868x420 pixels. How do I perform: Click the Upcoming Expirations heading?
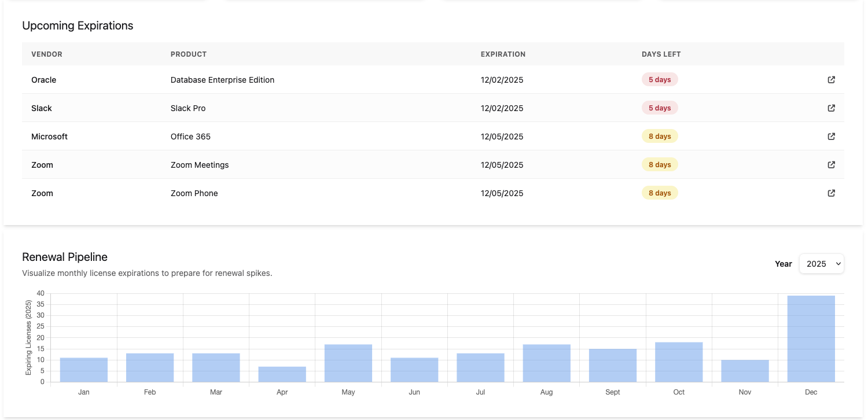[x=78, y=25]
